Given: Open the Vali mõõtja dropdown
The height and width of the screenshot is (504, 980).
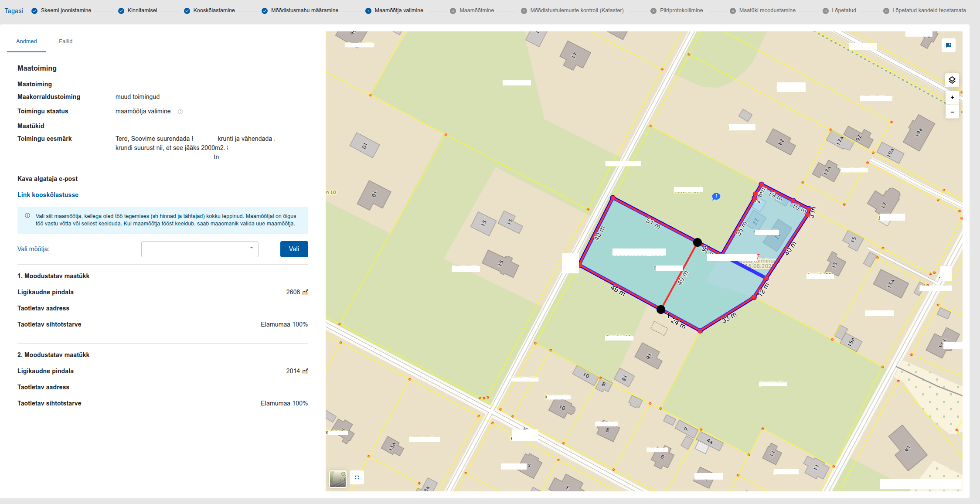Looking at the screenshot, I should pos(200,249).
